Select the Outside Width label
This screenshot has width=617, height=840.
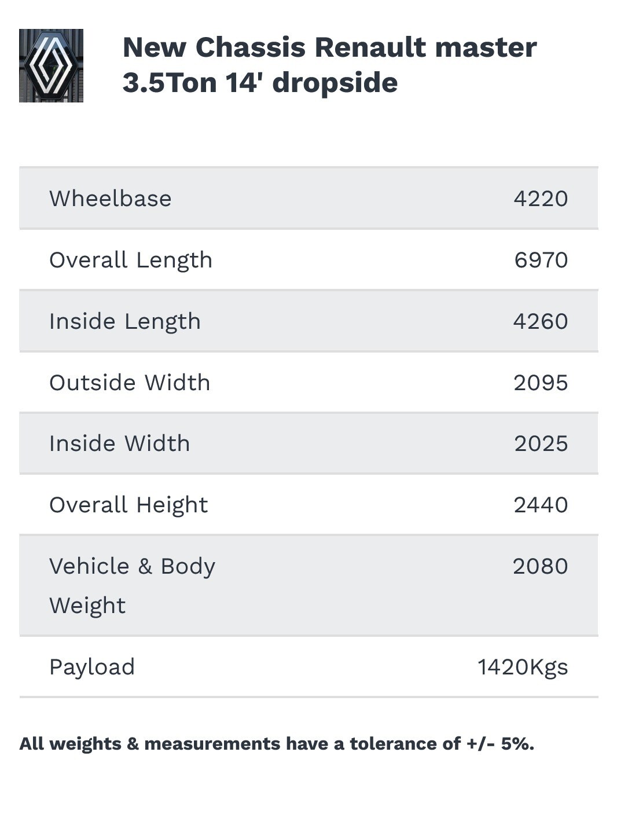pyautogui.click(x=130, y=383)
